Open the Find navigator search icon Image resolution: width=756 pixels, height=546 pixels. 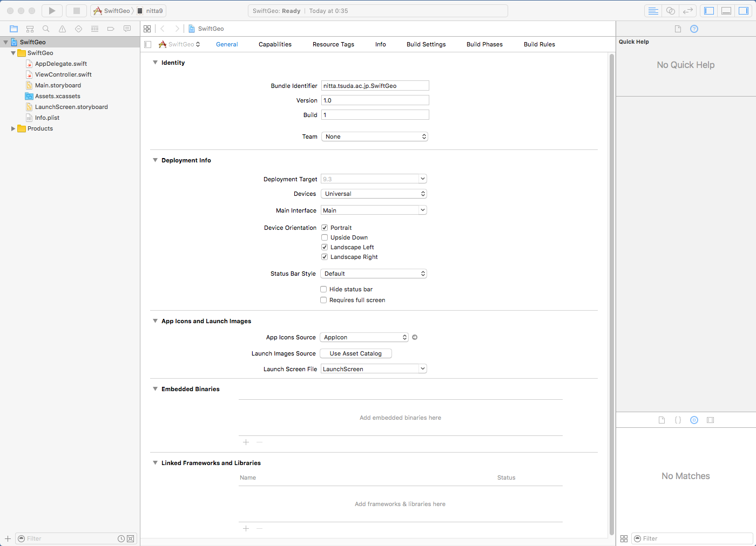point(46,29)
